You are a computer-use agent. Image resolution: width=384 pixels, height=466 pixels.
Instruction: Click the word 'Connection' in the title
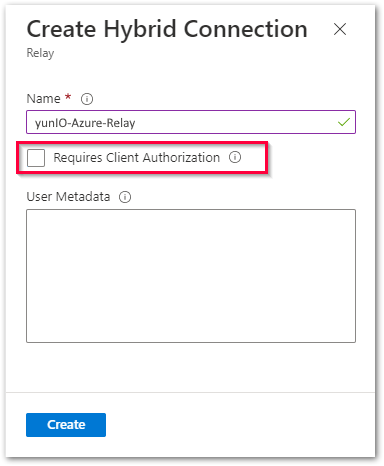coord(246,29)
